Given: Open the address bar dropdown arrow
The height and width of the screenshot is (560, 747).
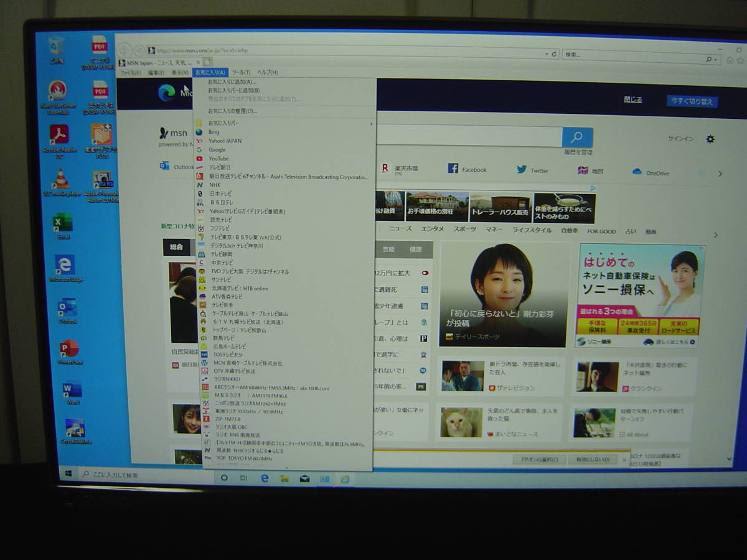Looking at the screenshot, I should click(547, 55).
